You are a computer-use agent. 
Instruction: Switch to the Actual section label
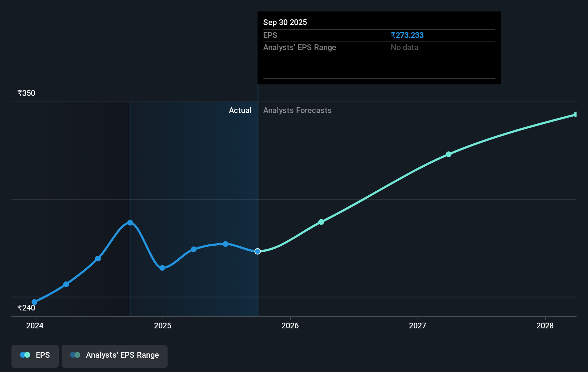point(240,110)
